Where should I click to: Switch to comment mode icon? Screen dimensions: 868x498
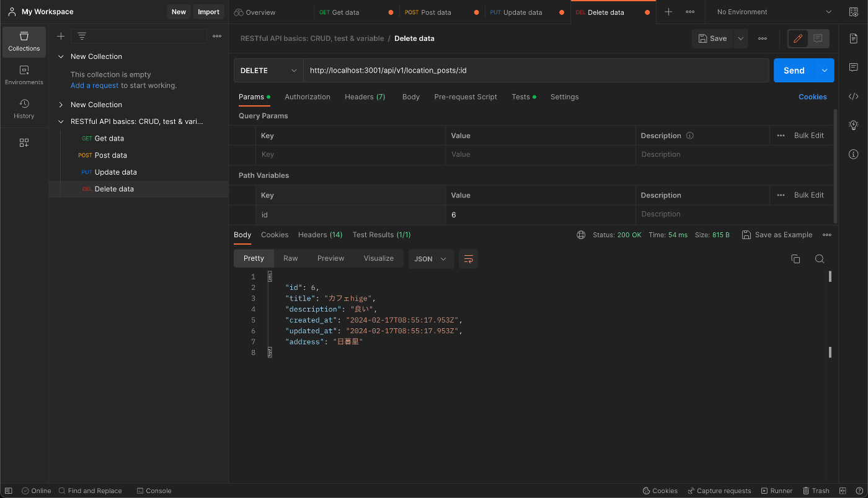click(x=818, y=38)
